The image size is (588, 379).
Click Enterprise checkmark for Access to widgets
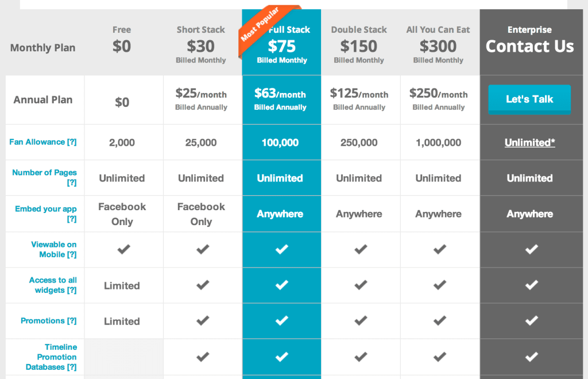coord(532,285)
